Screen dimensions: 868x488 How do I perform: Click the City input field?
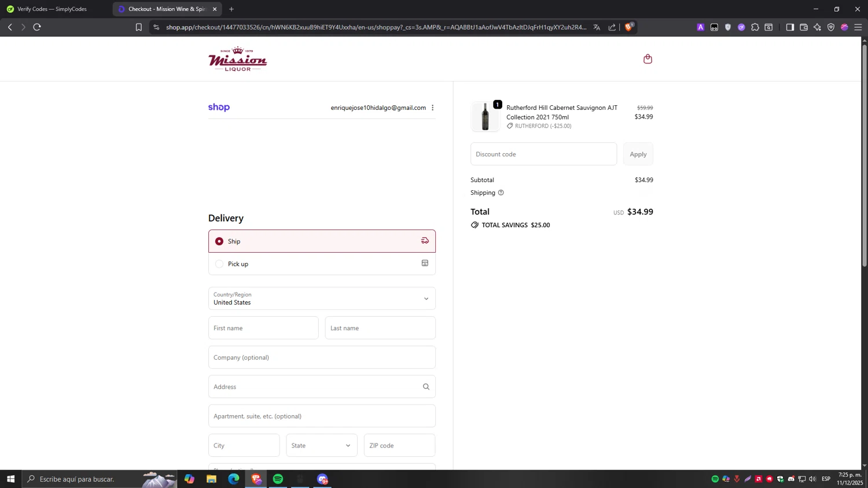[x=244, y=445]
